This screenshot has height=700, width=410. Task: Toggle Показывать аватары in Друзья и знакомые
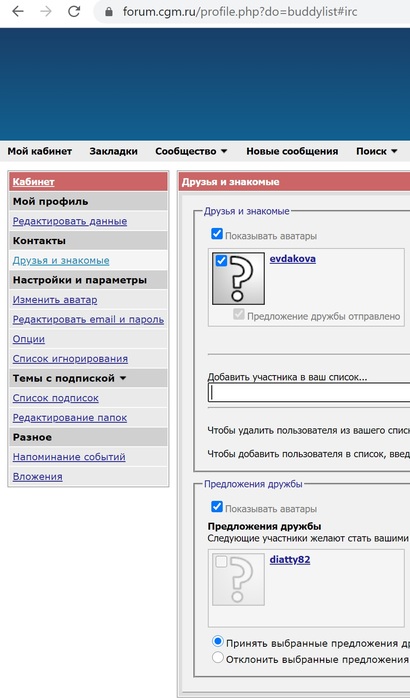(217, 233)
